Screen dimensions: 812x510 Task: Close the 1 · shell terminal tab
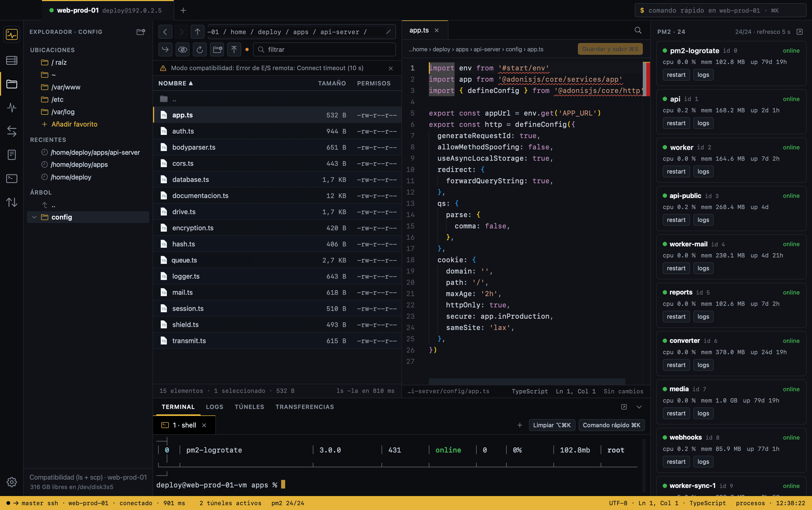point(204,425)
